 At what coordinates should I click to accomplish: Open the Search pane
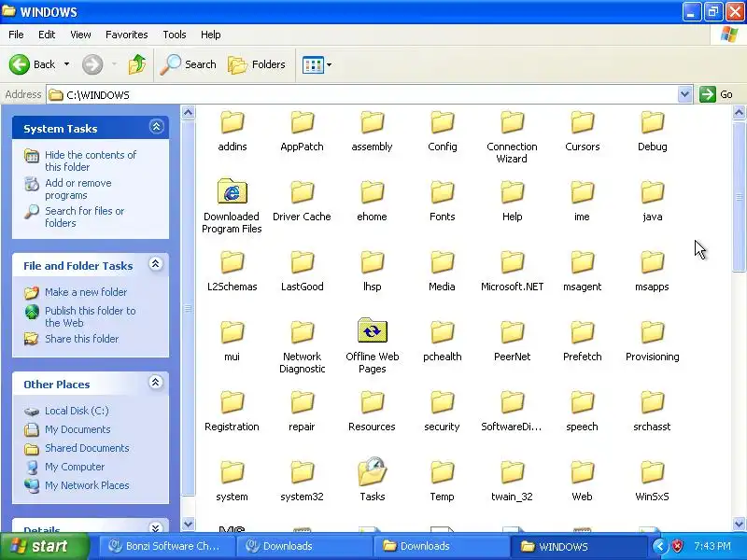(189, 64)
